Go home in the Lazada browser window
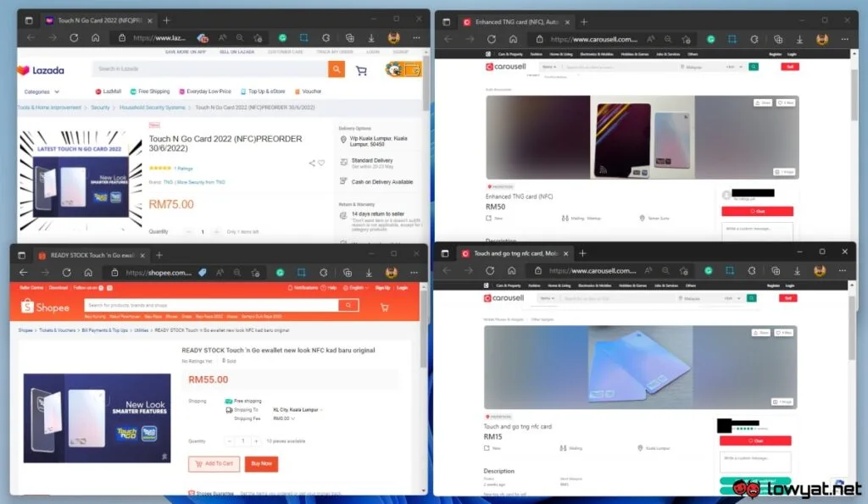Screen dimensions: 868x504 [95, 37]
